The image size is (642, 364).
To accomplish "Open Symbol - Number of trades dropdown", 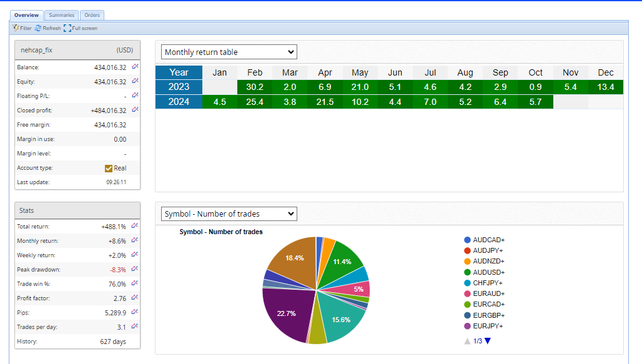I will click(x=229, y=214).
